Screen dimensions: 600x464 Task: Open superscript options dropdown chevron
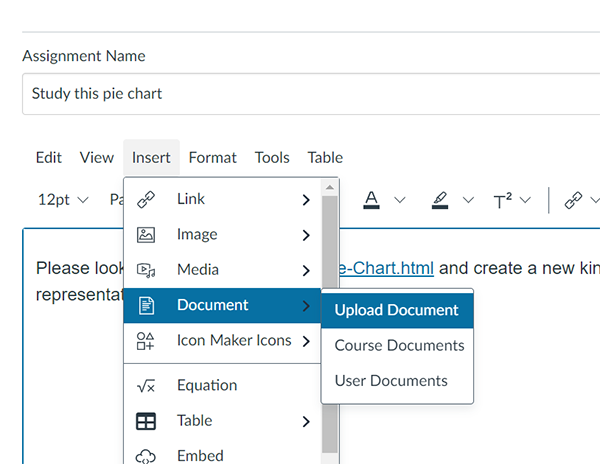tap(526, 200)
